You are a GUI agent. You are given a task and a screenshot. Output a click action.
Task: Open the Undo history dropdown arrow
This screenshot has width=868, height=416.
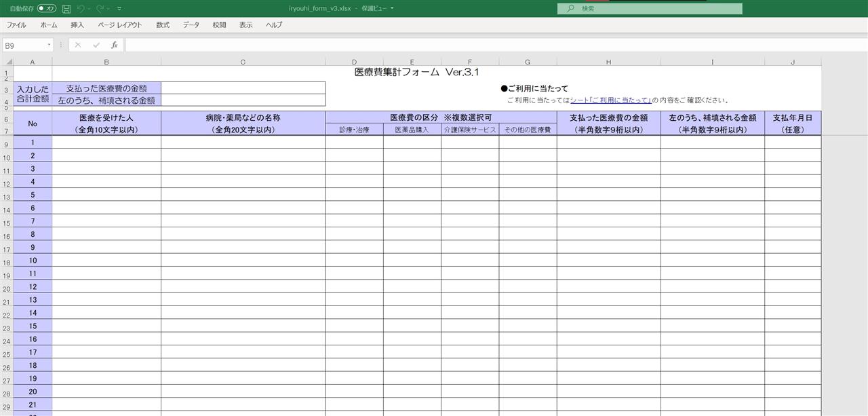pos(90,9)
